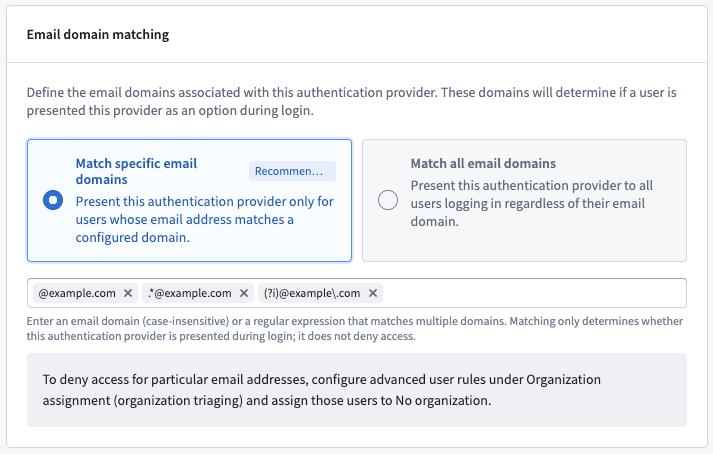The width and height of the screenshot is (713, 454).
Task: Select the Match all email domains radio
Action: tap(388, 200)
